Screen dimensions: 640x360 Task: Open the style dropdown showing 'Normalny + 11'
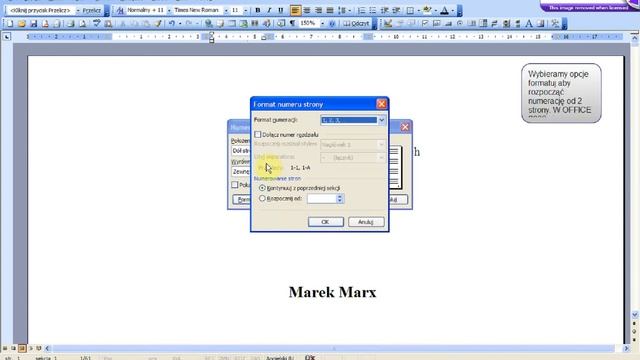click(169, 10)
